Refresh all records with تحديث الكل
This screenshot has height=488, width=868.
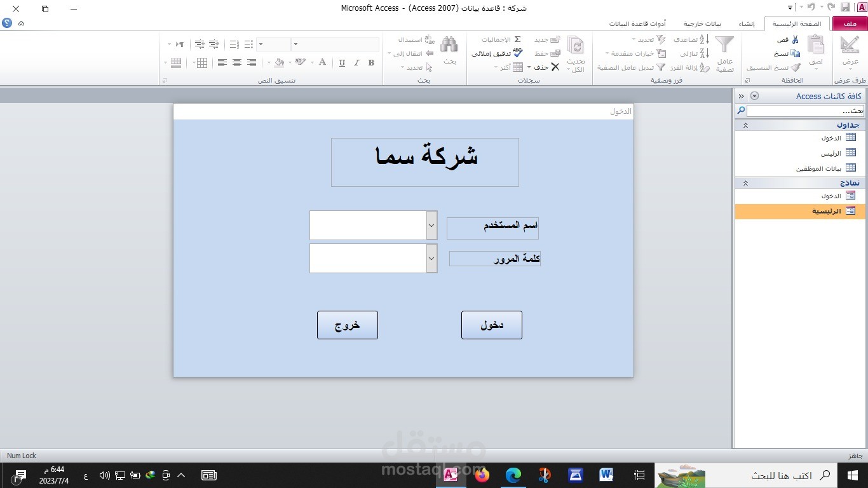576,51
